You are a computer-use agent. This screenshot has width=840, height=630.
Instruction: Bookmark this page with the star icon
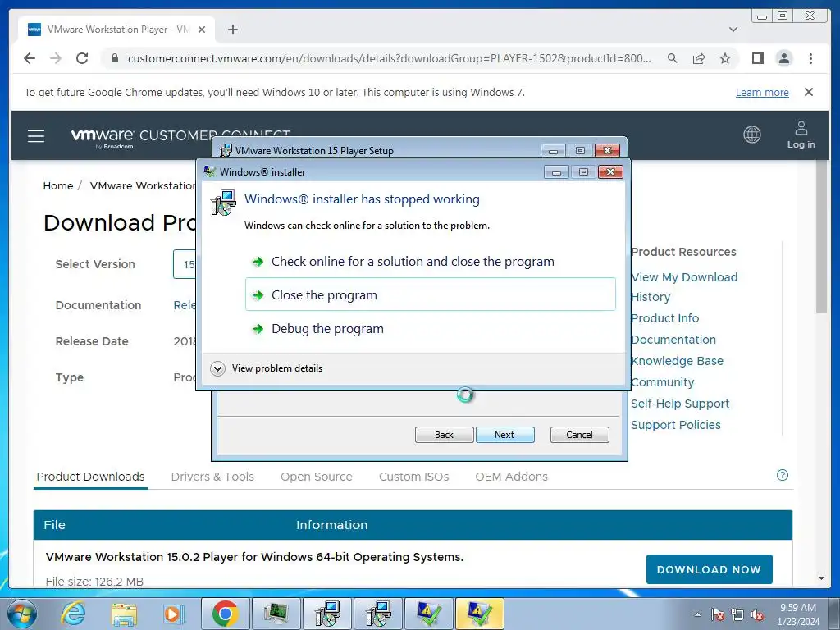tap(725, 58)
